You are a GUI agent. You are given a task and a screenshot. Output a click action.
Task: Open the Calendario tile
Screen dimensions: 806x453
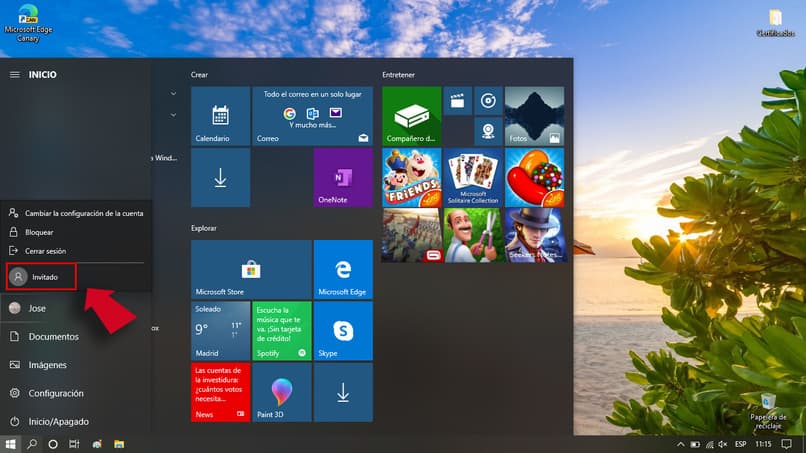click(221, 116)
